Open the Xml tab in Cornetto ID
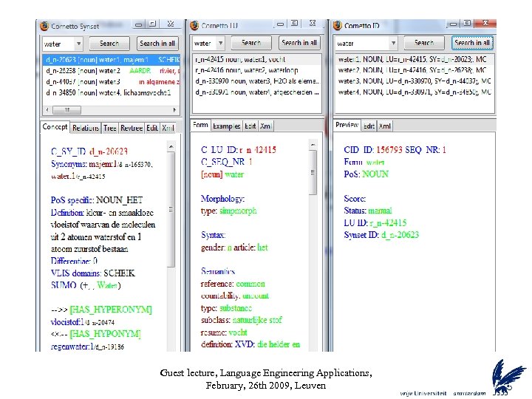Image resolution: width=532 pixels, height=399 pixels. (x=385, y=126)
